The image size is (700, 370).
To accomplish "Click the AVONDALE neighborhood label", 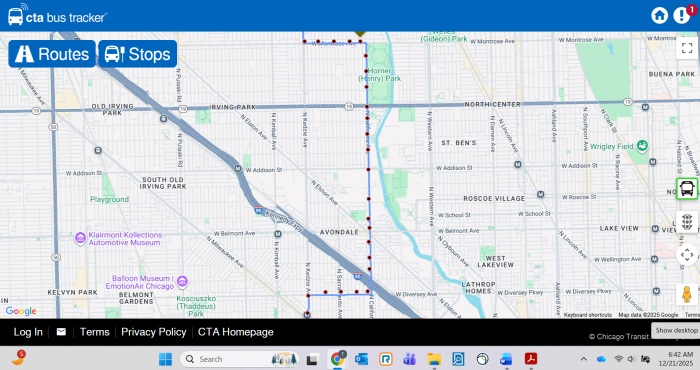I will click(339, 232).
